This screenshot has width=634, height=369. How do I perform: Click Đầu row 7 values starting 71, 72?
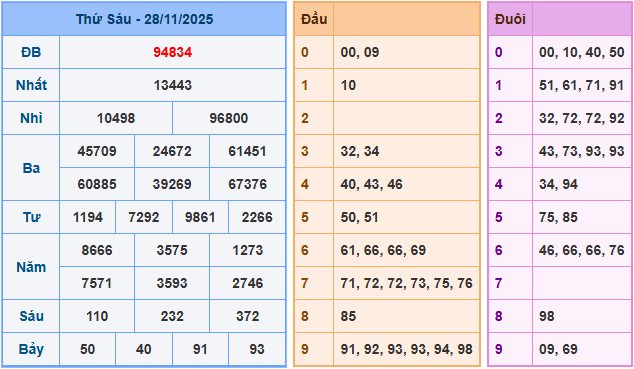(x=406, y=283)
